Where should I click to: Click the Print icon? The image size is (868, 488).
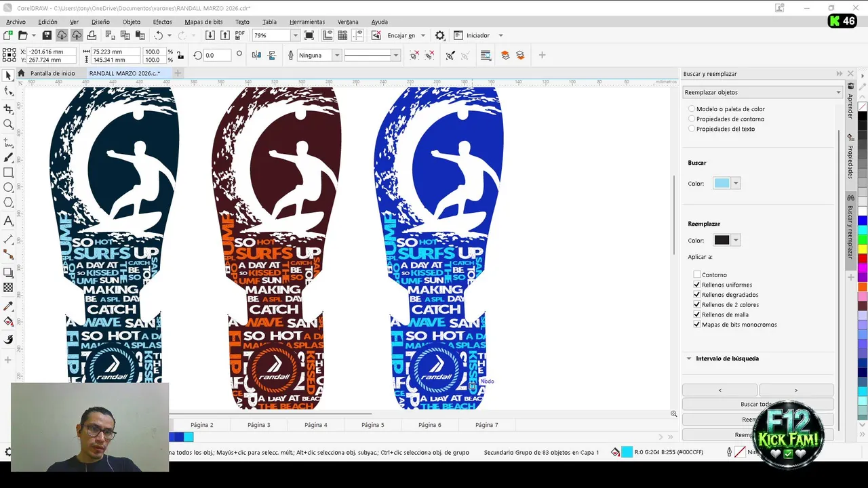pos(92,35)
